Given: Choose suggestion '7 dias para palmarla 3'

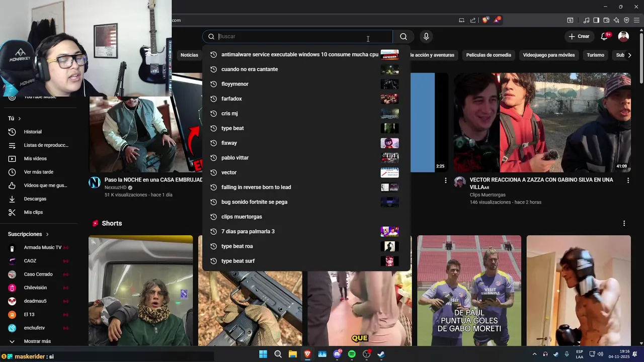Looking at the screenshot, I should 306,231.
